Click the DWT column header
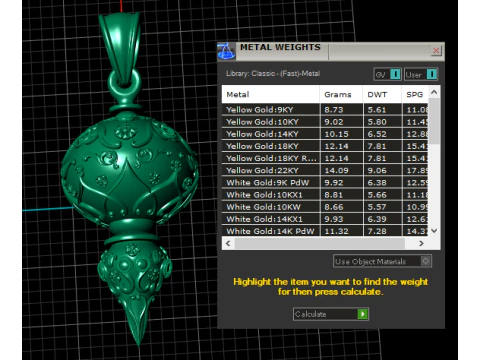This screenshot has height=360, width=480. tap(382, 95)
